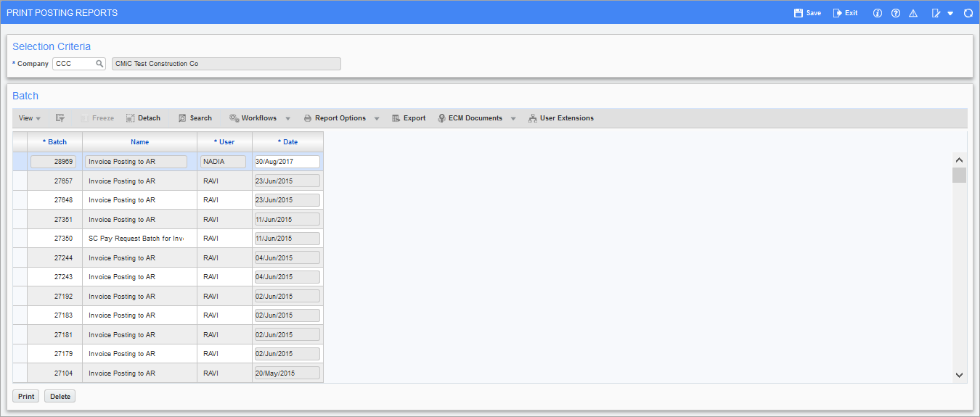This screenshot has width=980, height=417.
Task: Select SC Pay Request Batch name cell
Action: point(139,239)
